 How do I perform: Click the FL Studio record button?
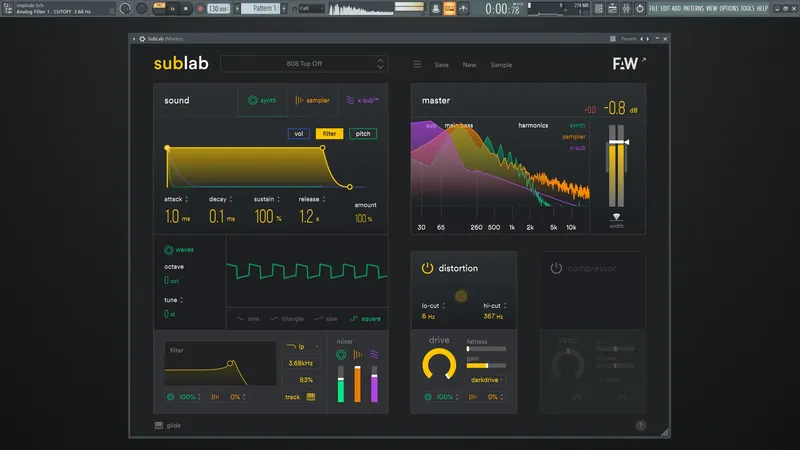point(200,9)
